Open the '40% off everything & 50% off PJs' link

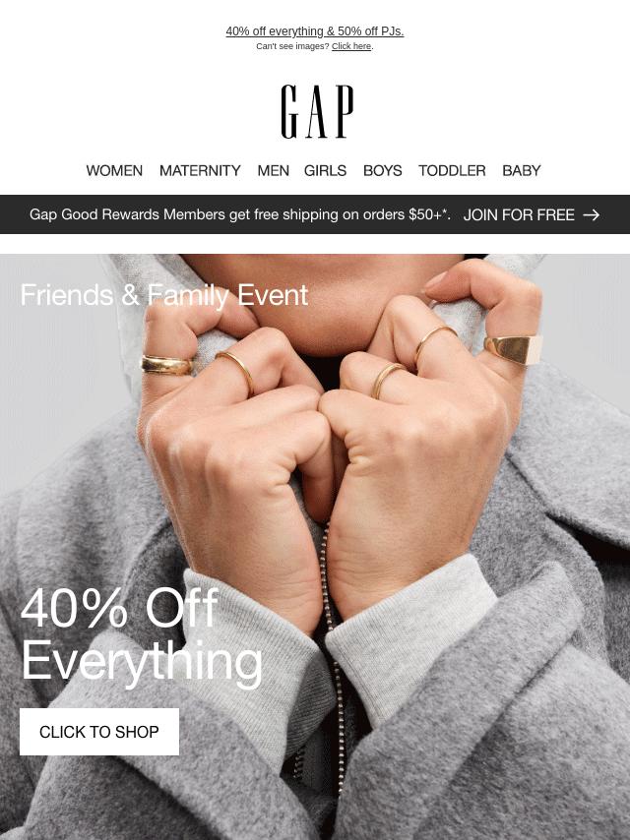click(315, 31)
